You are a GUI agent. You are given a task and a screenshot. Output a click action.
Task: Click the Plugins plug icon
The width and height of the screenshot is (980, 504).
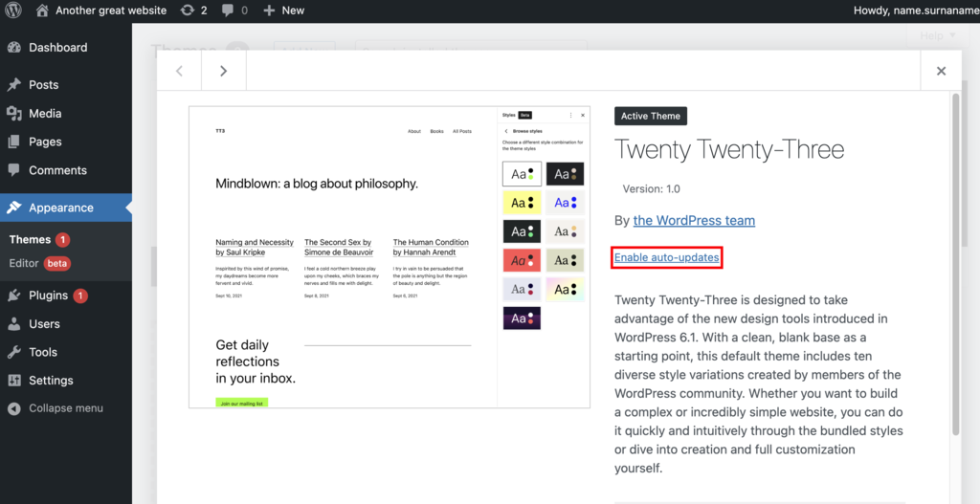[14, 296]
